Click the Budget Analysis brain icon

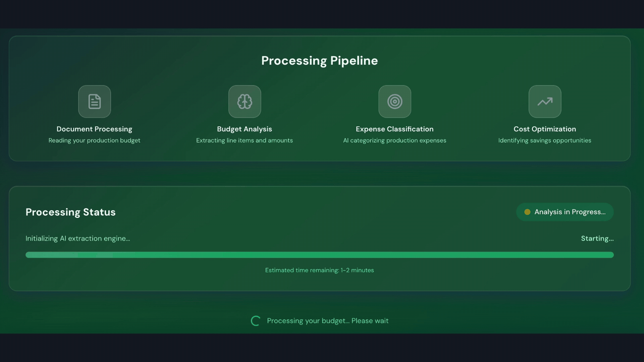pos(245,102)
